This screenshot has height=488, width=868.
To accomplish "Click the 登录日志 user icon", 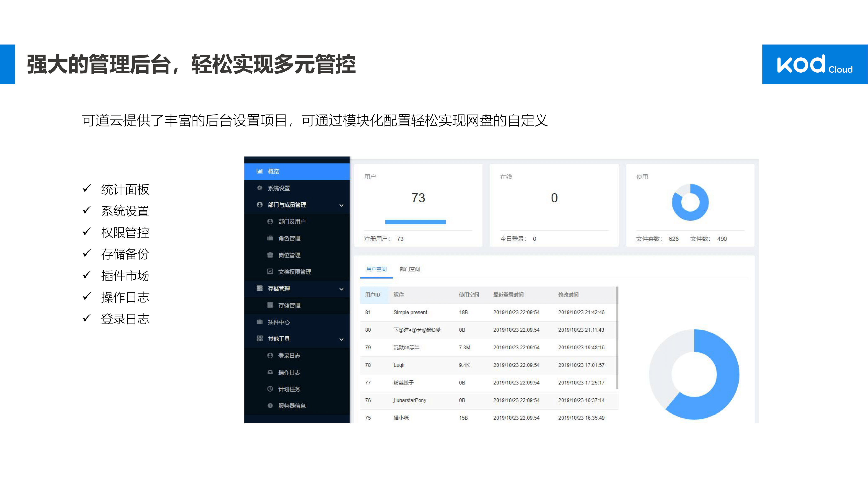I will (x=270, y=355).
